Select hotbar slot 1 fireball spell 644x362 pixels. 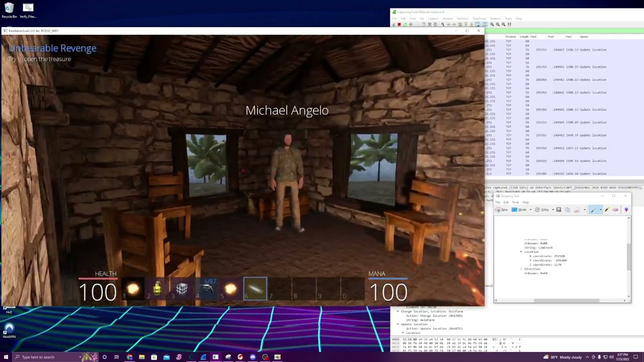pos(133,289)
